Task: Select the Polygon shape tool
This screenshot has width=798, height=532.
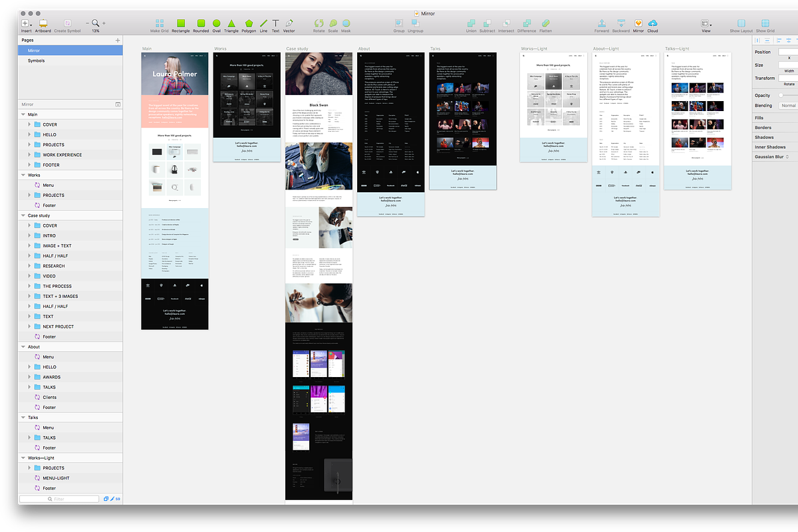Action: [x=249, y=23]
